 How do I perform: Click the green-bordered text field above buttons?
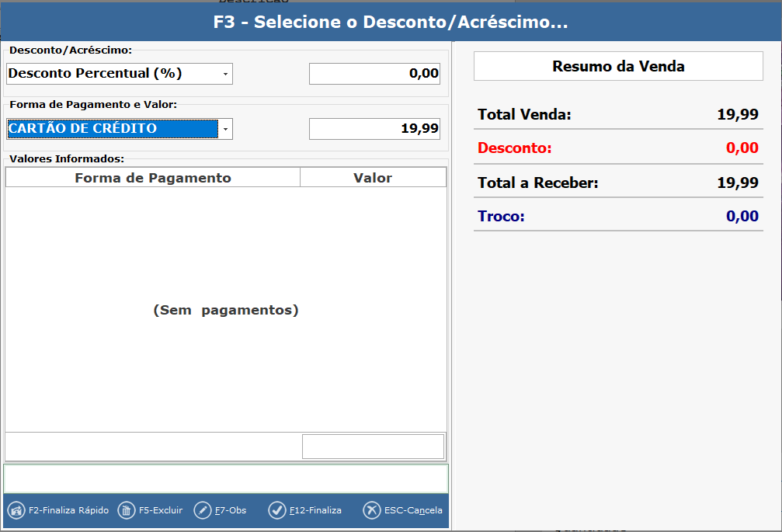[x=226, y=478]
